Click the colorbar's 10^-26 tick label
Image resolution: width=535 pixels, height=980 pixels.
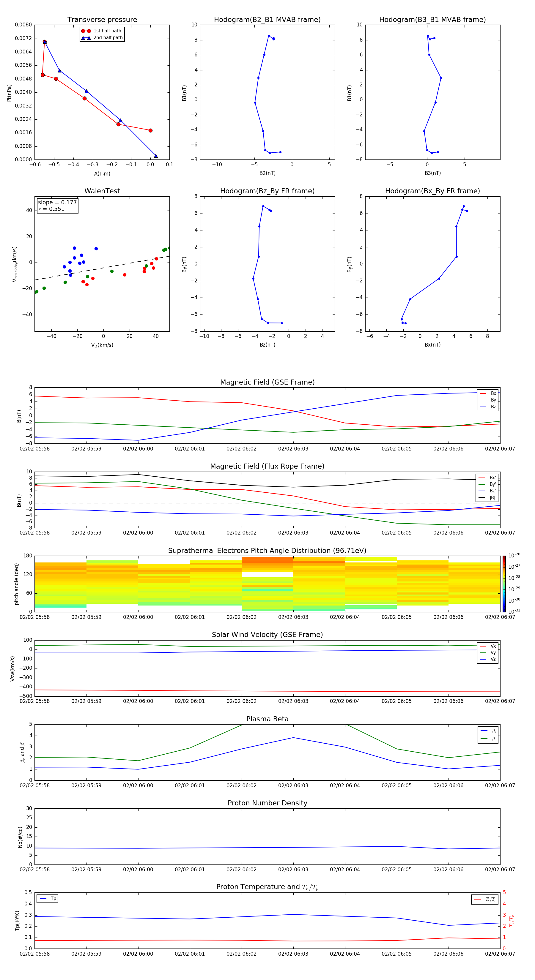[514, 555]
